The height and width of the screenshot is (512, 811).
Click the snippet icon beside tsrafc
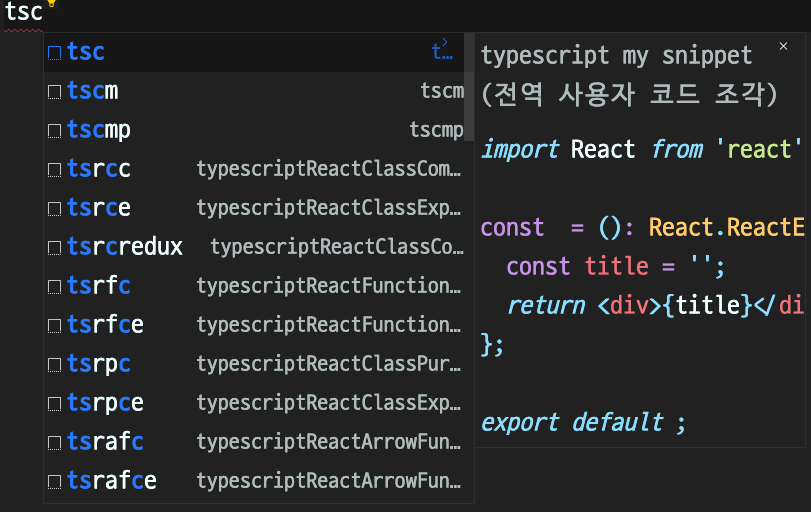click(x=54, y=443)
